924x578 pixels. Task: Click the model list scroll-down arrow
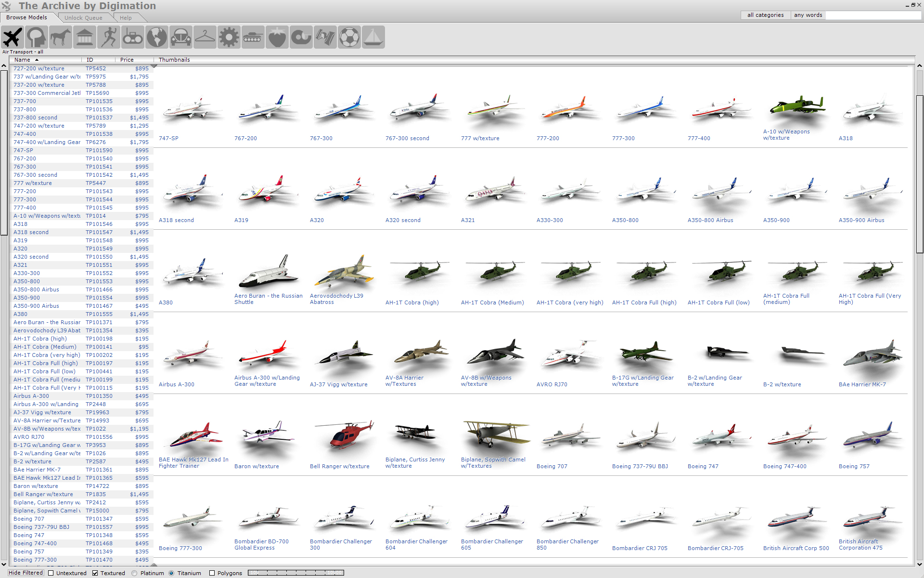click(x=4, y=564)
